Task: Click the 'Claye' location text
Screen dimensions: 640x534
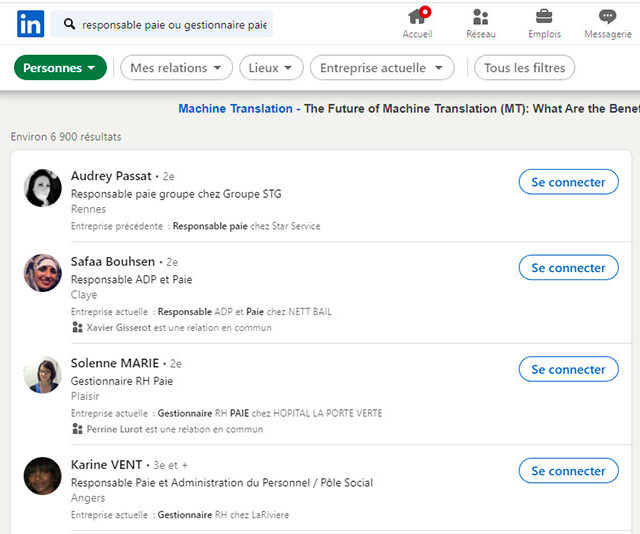Action: 84,295
